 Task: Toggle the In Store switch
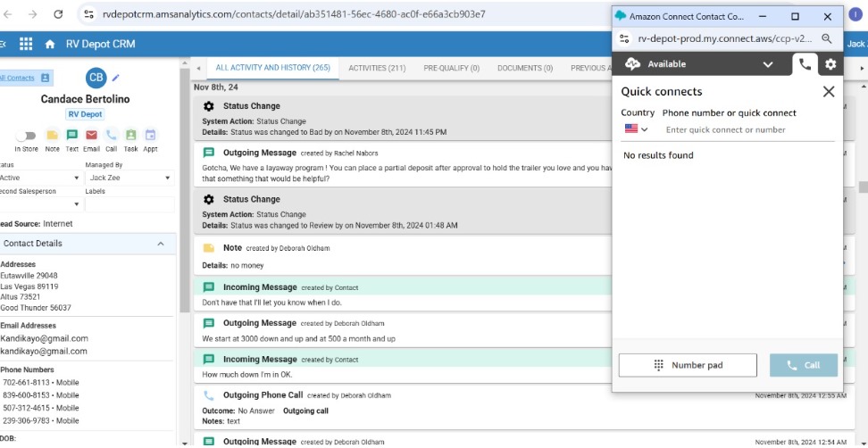[26, 136]
